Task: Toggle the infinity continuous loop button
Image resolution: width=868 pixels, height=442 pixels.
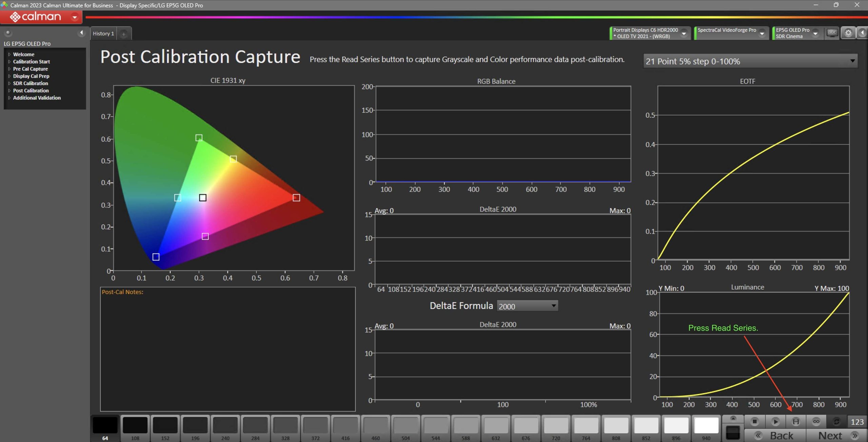Action: pyautogui.click(x=816, y=421)
